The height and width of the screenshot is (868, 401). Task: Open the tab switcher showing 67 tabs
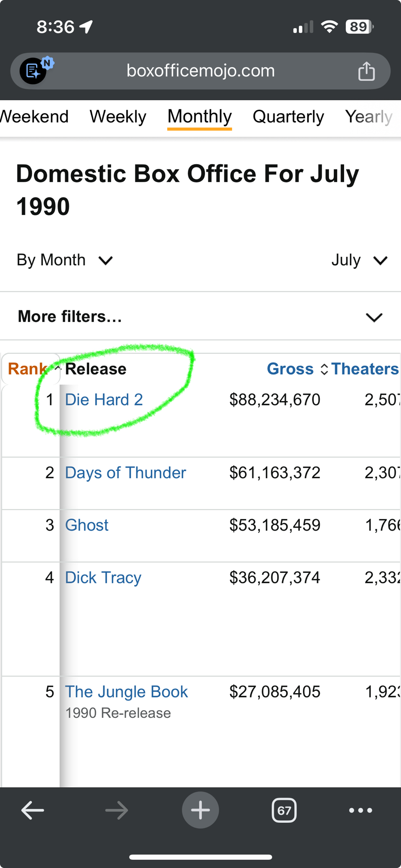point(284,810)
